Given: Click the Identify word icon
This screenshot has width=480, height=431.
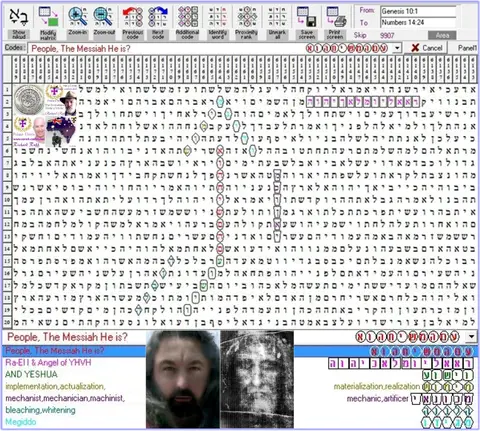Looking at the screenshot, I should (x=217, y=17).
